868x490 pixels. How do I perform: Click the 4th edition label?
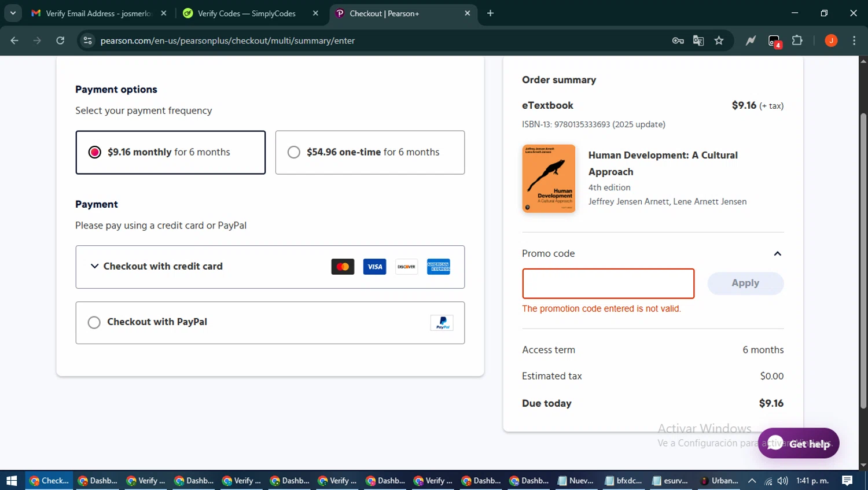[609, 187]
